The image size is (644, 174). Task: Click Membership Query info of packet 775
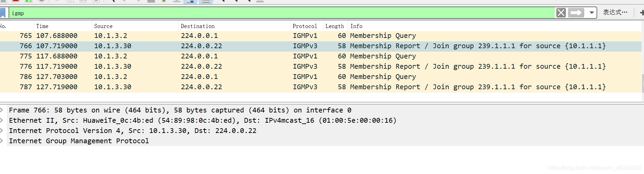coord(383,56)
